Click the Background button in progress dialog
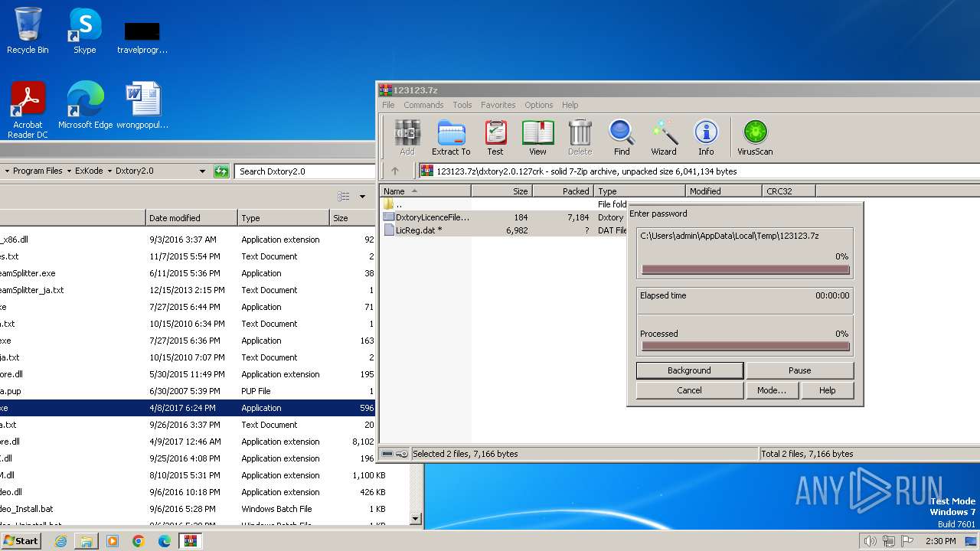The width and height of the screenshot is (980, 551). click(689, 370)
